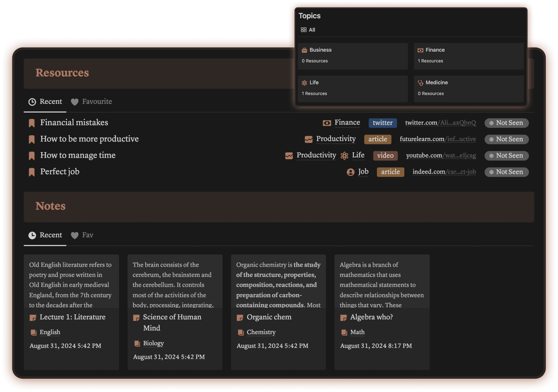
Task: Switch to the Recent tab under Resources
Action: point(45,102)
